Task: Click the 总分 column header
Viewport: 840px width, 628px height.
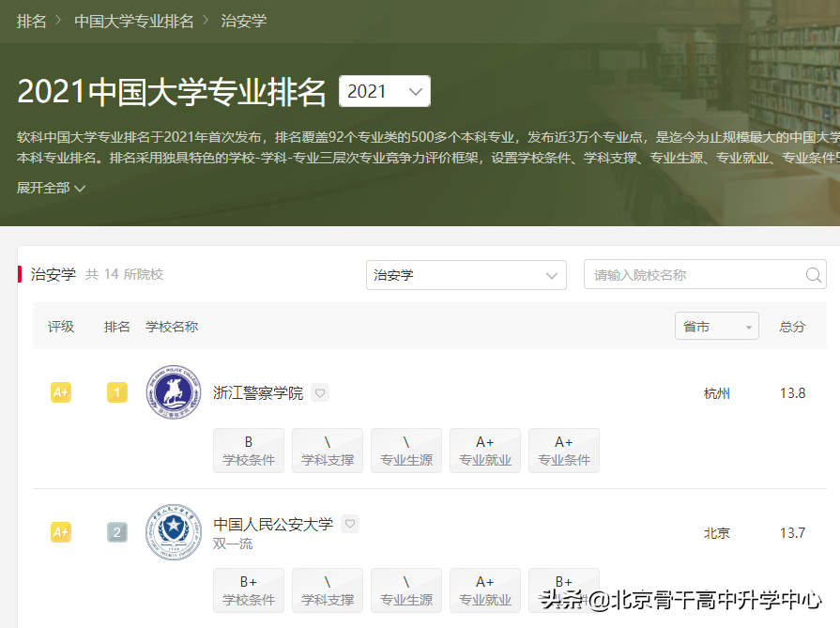Action: (792, 327)
